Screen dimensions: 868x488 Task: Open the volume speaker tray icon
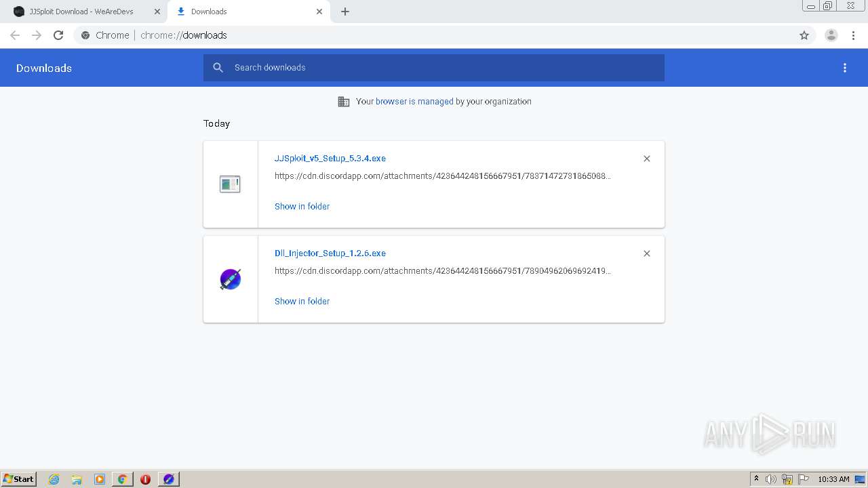(x=771, y=479)
